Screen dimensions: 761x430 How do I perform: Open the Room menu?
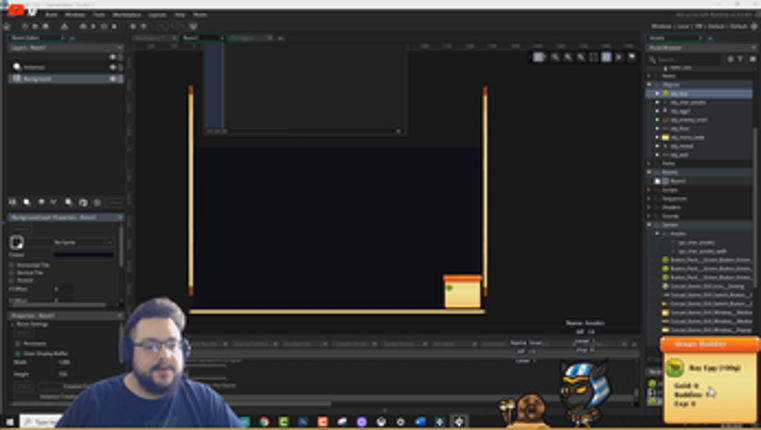[x=199, y=15]
